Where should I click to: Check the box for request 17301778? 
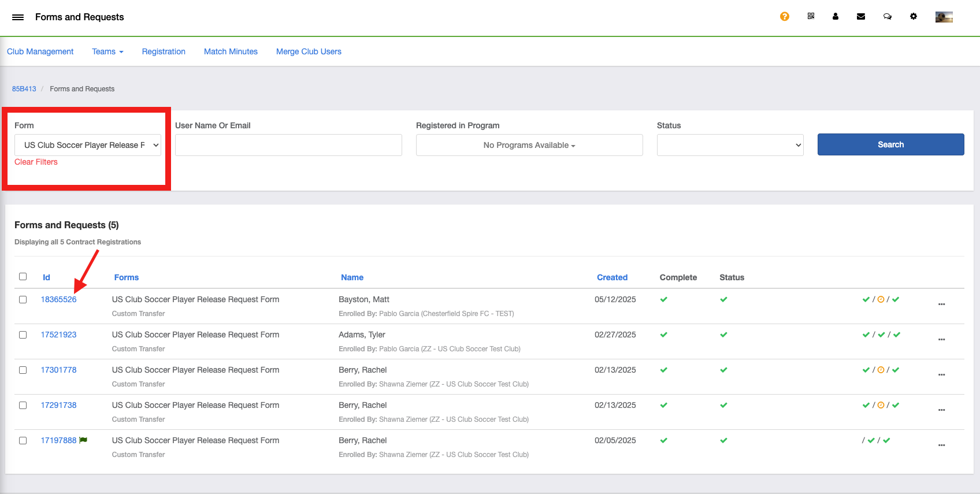pyautogui.click(x=23, y=370)
